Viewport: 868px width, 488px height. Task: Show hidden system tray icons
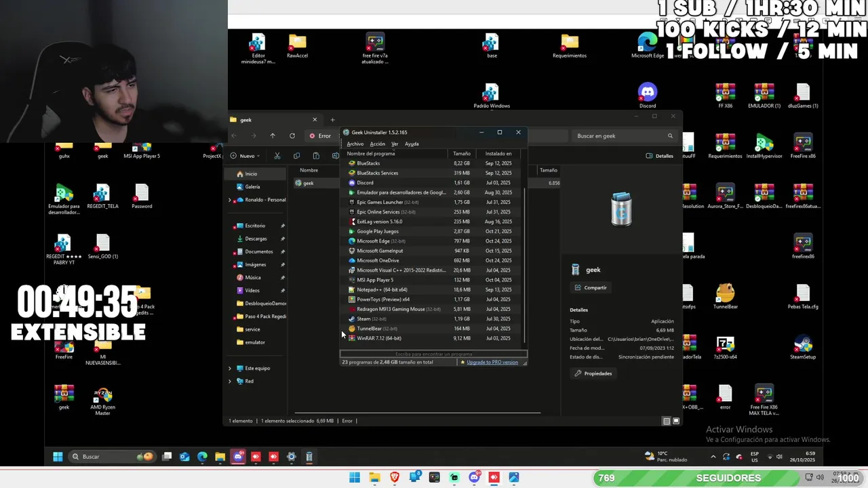[713, 457]
